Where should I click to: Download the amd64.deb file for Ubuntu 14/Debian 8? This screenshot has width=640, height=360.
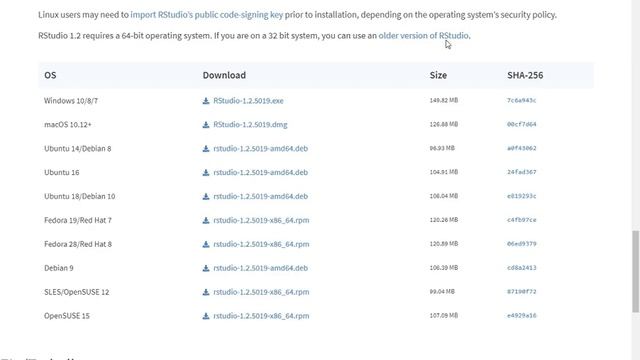(260, 149)
